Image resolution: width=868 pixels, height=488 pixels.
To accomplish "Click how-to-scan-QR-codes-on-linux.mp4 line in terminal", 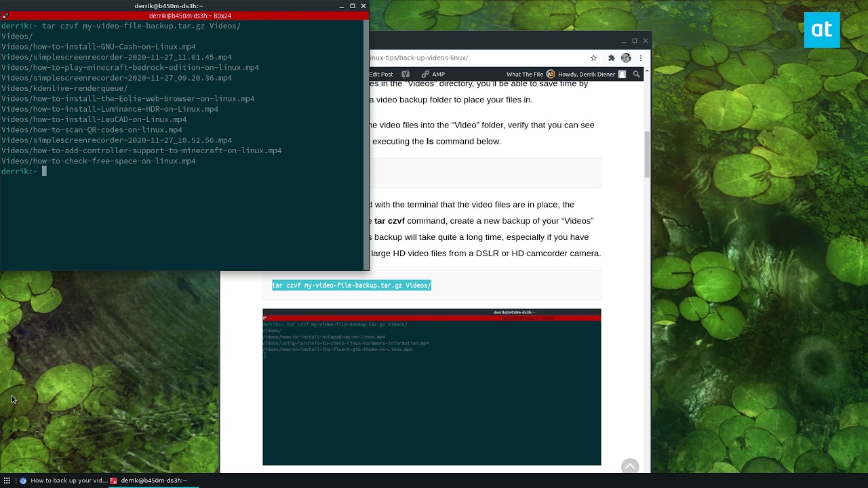I will 92,130.
